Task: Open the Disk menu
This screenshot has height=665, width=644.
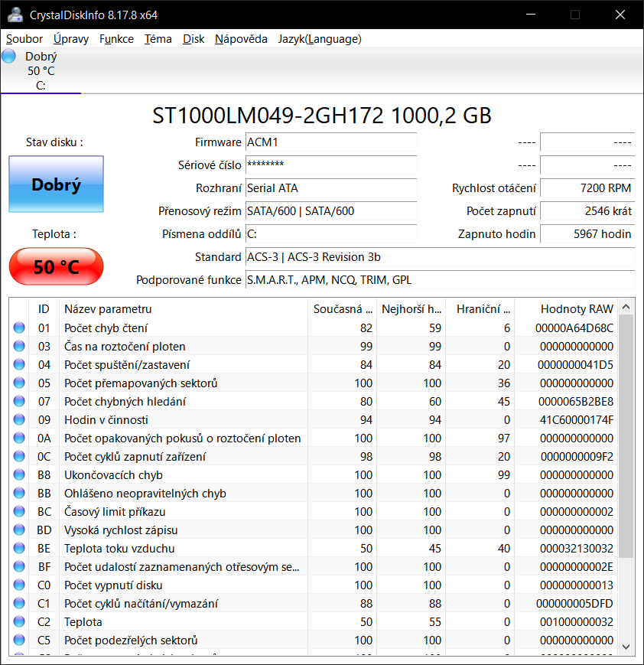Action: click(x=194, y=39)
